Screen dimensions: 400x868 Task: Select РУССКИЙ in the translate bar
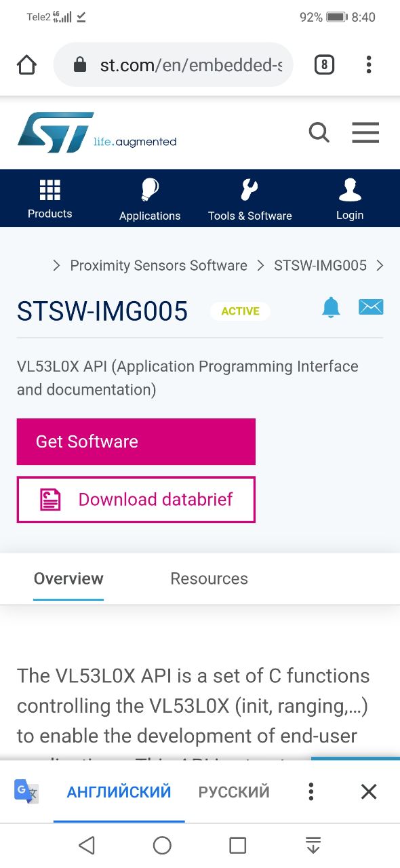(x=234, y=791)
